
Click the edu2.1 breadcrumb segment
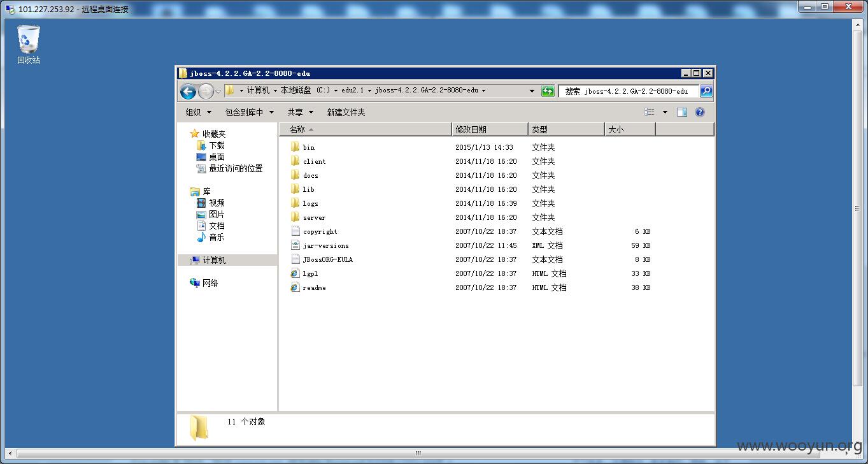click(352, 91)
